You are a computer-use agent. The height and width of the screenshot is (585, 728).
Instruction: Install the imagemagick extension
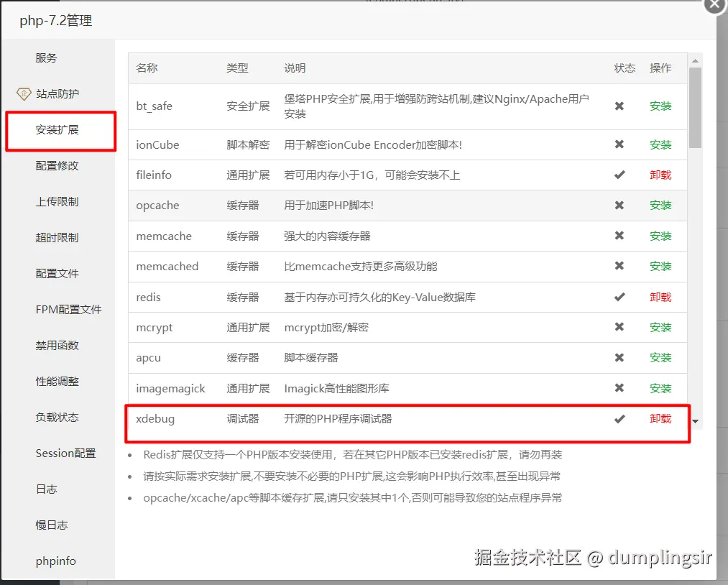[660, 388]
